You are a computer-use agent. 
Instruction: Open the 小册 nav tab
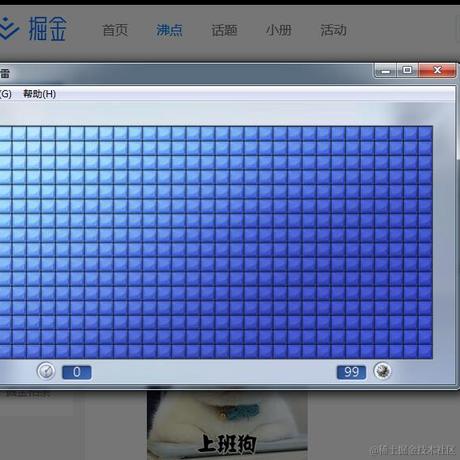pyautogui.click(x=279, y=30)
